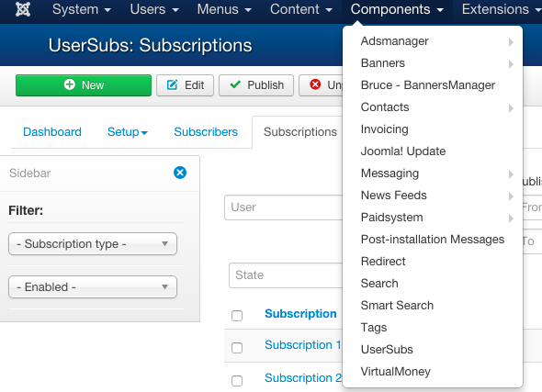Open the Content menu

click(300, 9)
